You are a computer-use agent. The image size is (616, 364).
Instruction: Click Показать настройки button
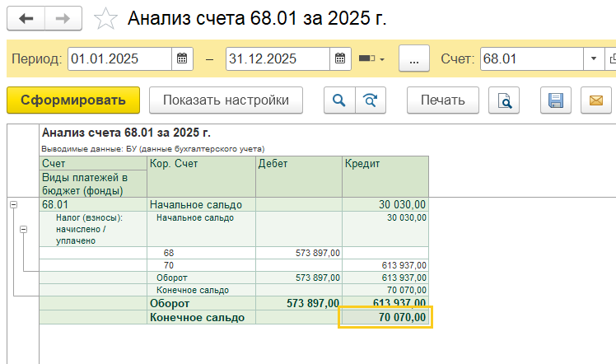(226, 100)
